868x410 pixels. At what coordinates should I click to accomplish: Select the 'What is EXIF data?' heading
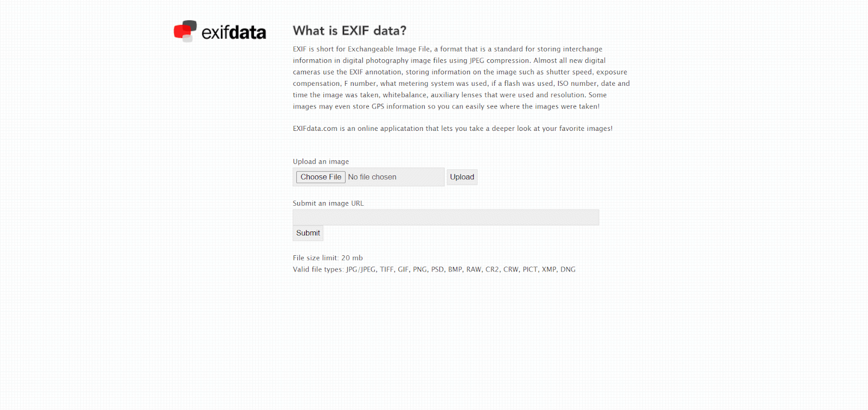click(349, 31)
